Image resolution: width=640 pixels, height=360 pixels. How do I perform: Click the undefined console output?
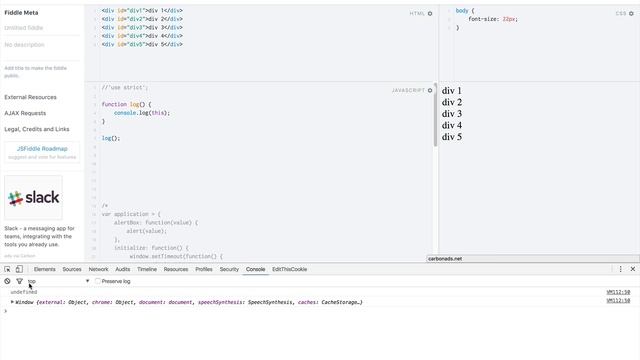coord(24,292)
